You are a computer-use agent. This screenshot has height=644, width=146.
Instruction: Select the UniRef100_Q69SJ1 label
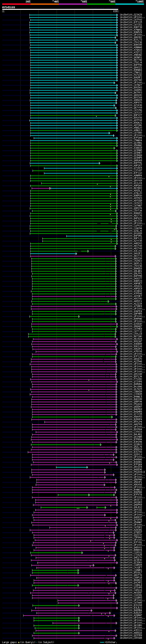[131, 263]
